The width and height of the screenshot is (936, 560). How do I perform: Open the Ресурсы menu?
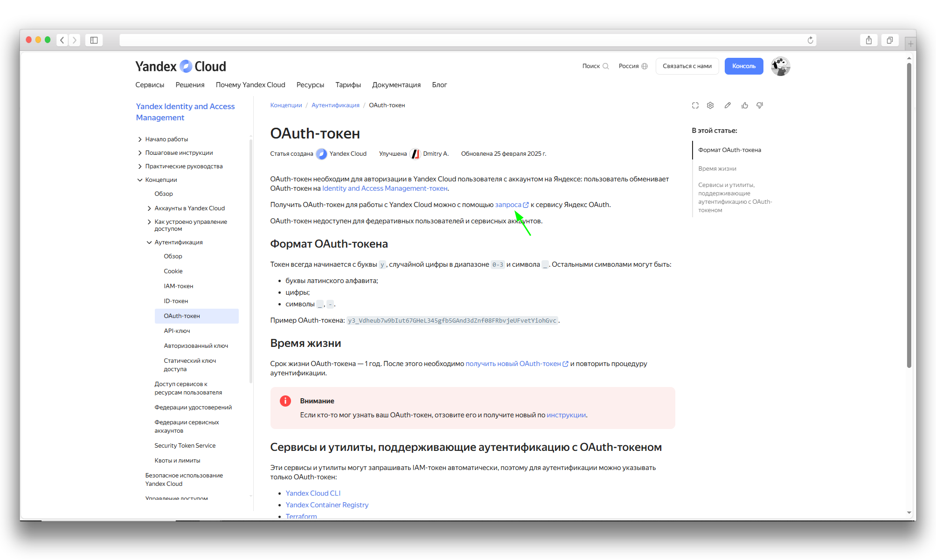[x=310, y=85]
